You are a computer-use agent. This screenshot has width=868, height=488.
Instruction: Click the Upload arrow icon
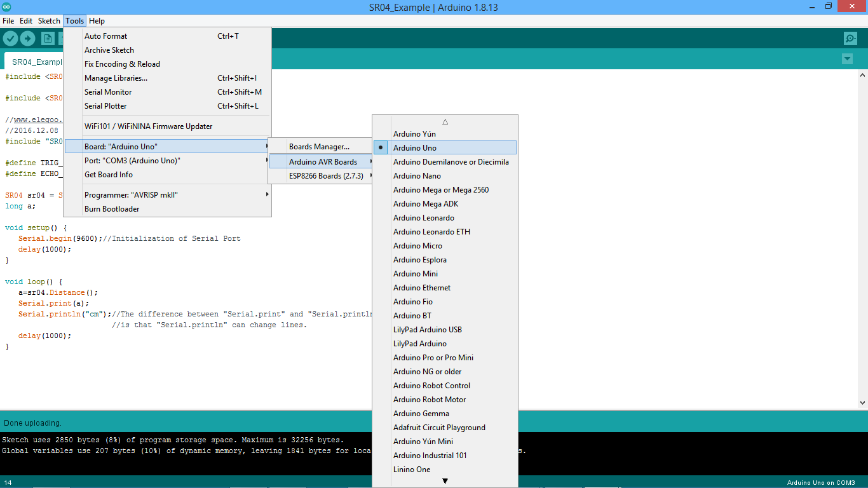click(x=27, y=38)
